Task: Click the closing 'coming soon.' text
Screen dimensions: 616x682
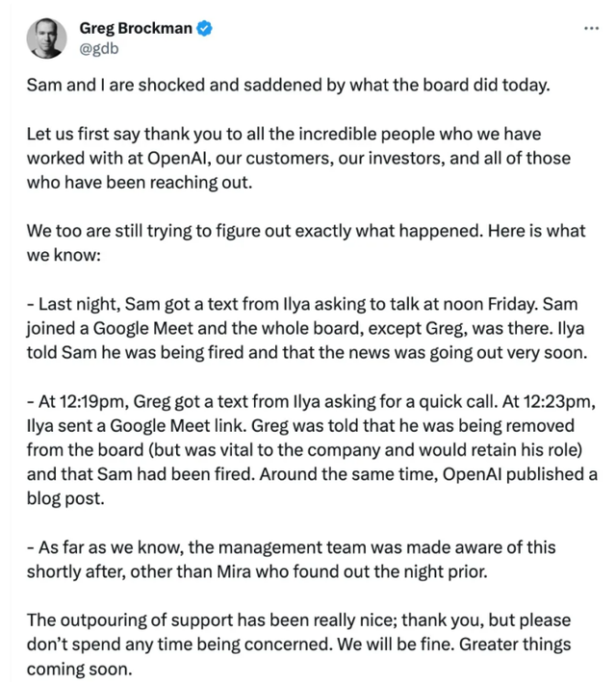Action: coord(79,669)
